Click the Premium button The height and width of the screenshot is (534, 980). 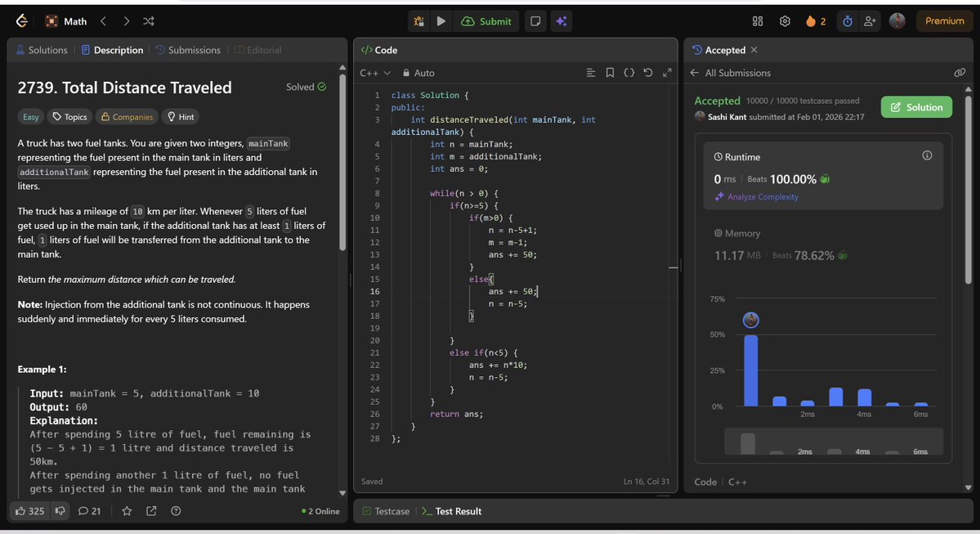944,21
